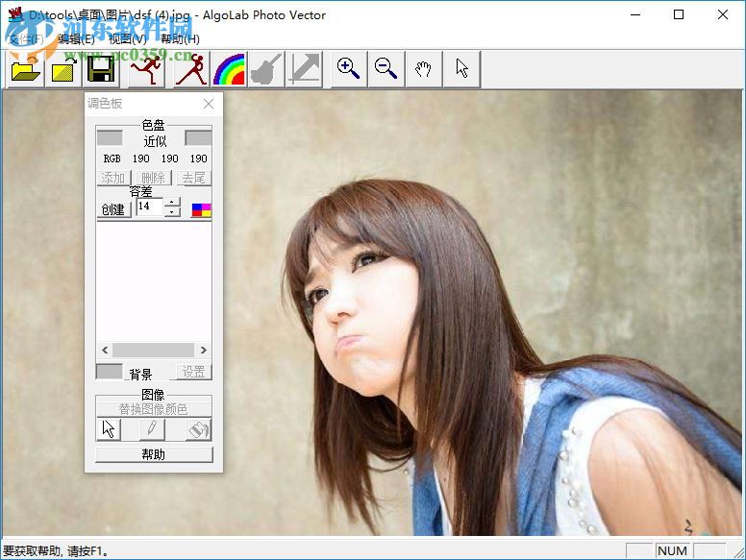The image size is (746, 560).
Task: Select the hand pan tool
Action: [424, 69]
